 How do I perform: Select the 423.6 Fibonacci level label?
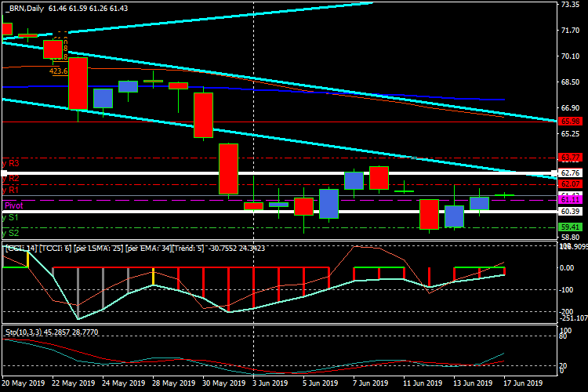(58, 71)
